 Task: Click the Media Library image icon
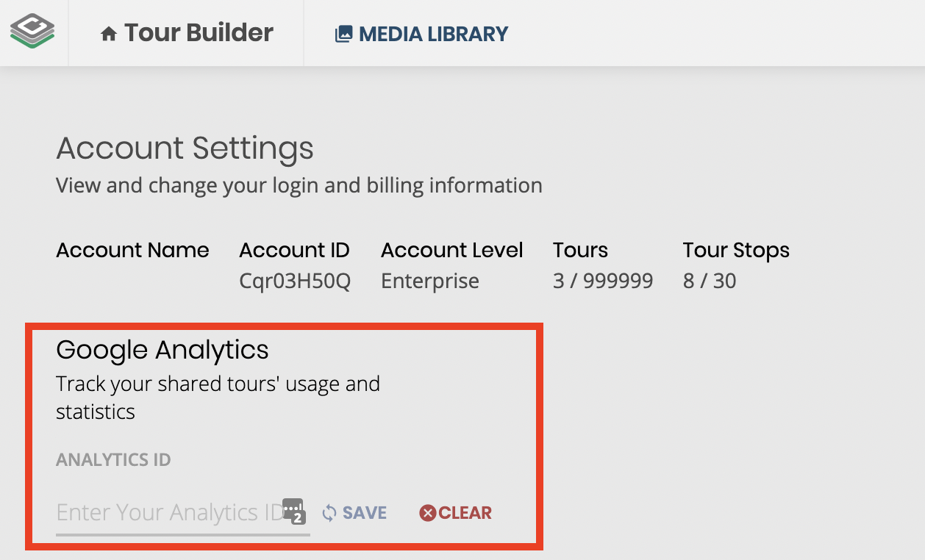click(343, 34)
